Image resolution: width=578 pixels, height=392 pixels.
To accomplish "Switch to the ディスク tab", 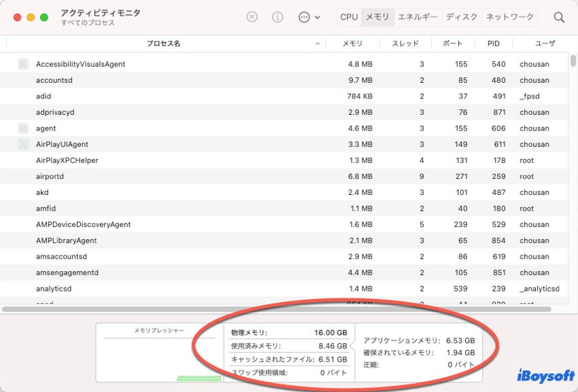I will [462, 17].
